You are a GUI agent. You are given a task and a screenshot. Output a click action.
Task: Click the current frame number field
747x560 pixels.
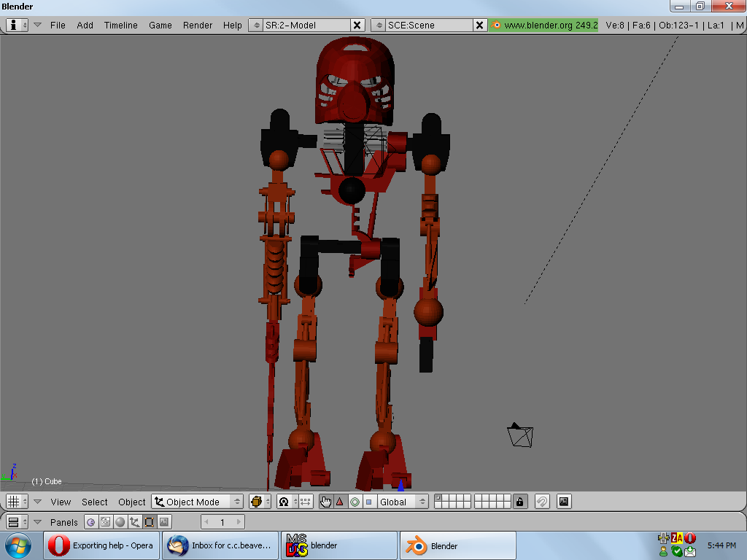pos(222,522)
